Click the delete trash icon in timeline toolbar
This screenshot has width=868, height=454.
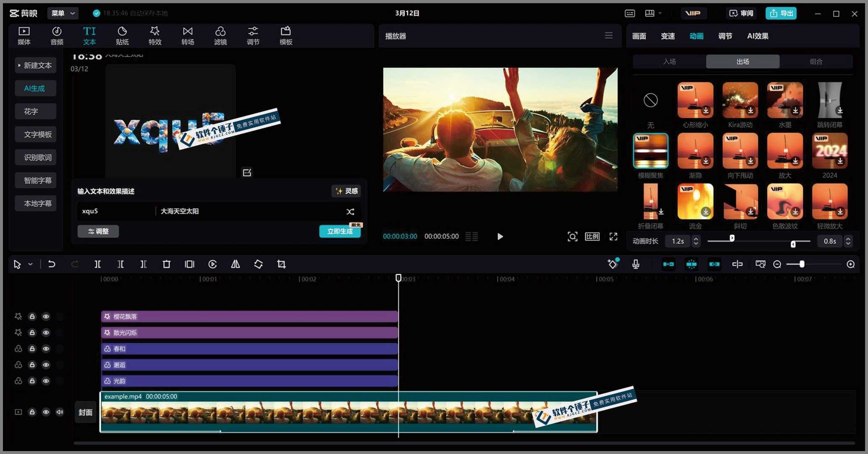point(166,264)
